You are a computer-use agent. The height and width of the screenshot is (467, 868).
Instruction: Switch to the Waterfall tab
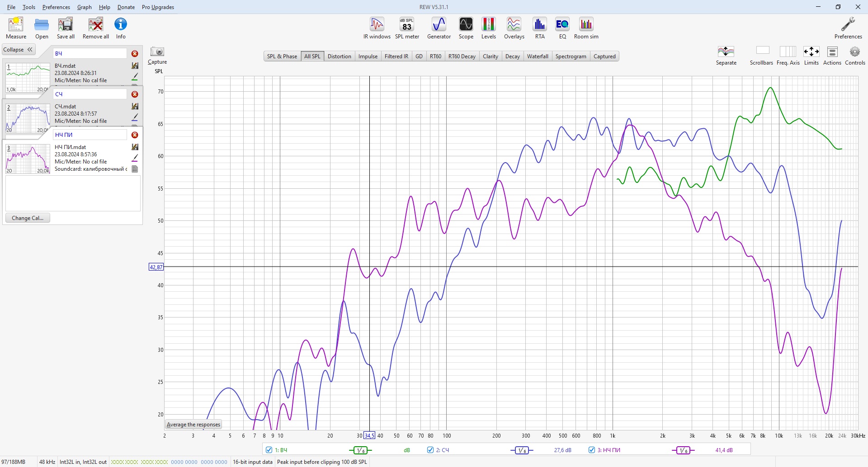click(x=538, y=56)
